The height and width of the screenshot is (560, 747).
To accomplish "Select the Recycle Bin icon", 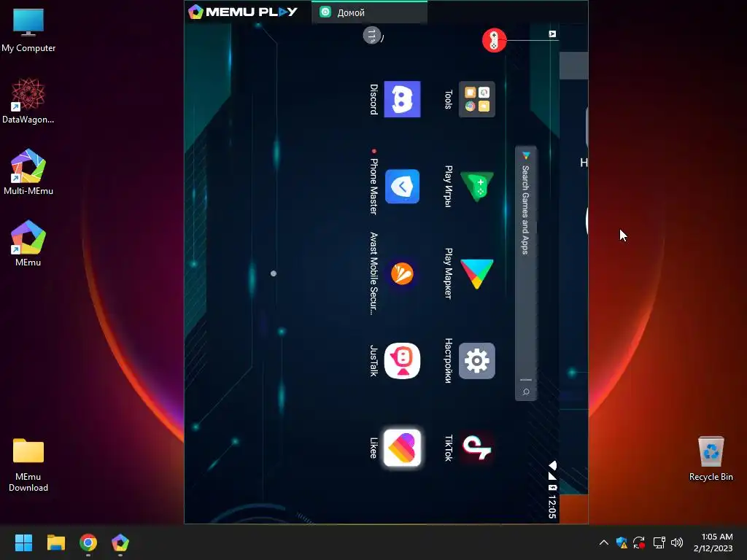I will 711,459.
